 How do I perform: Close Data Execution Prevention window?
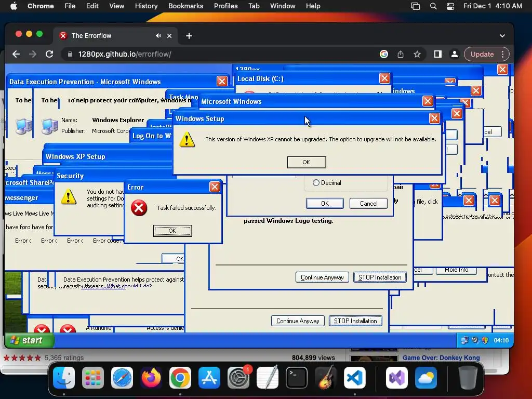pos(222,81)
